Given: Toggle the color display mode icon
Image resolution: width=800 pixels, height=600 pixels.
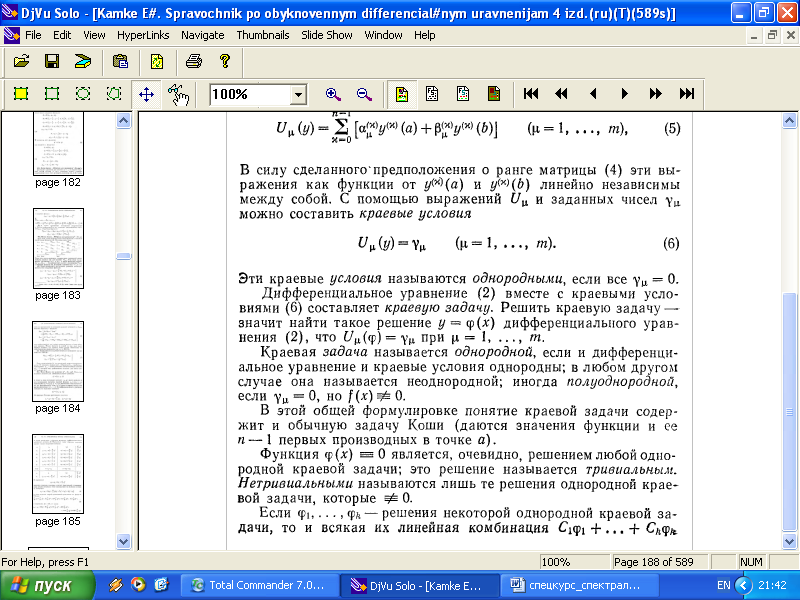Looking at the screenshot, I should click(x=402, y=94).
